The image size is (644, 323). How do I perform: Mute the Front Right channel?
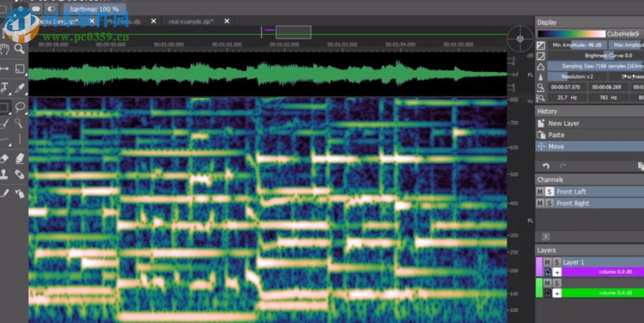540,203
